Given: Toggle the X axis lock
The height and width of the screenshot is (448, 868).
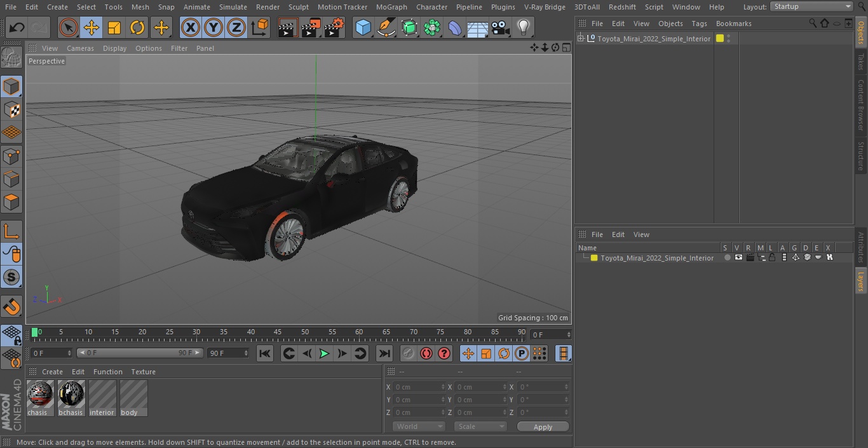Looking at the screenshot, I should [x=190, y=27].
